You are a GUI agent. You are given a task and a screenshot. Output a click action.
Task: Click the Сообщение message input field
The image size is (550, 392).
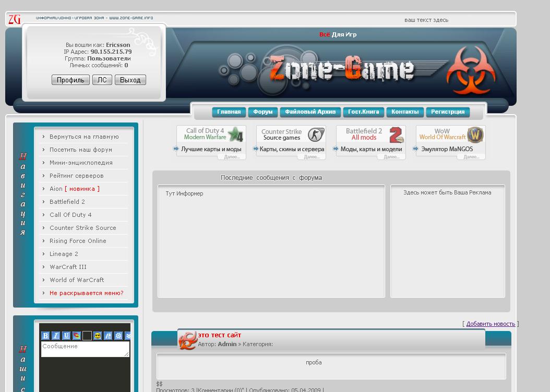(x=85, y=349)
